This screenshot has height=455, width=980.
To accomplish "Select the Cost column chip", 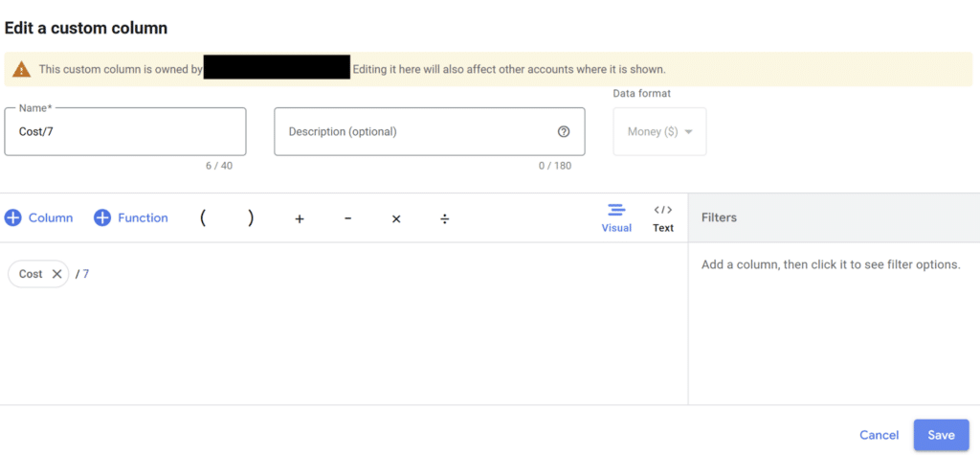I will pyautogui.click(x=31, y=274).
